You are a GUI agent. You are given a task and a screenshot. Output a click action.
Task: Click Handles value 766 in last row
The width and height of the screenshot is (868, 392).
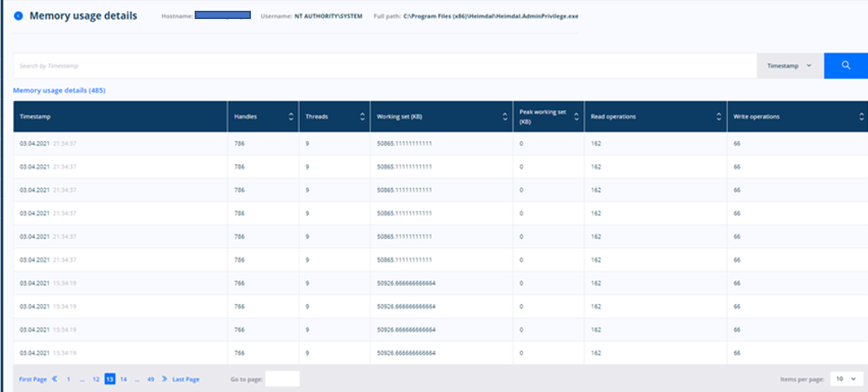(239, 353)
